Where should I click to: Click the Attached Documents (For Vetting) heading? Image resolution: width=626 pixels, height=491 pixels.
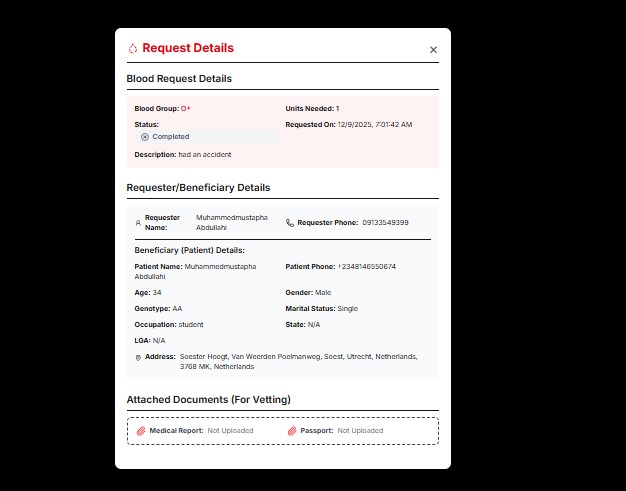coord(208,399)
